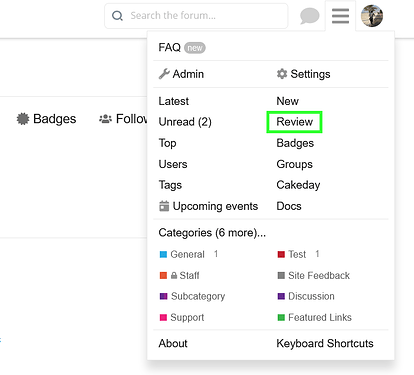Open the Cakeday page
Screen dimensions: 414x375
click(298, 185)
